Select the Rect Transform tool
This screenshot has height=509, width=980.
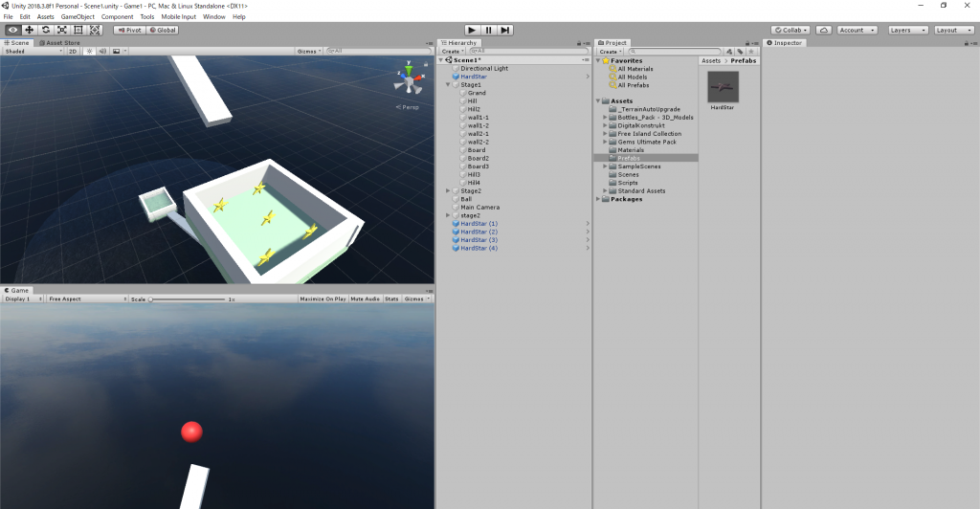(78, 30)
